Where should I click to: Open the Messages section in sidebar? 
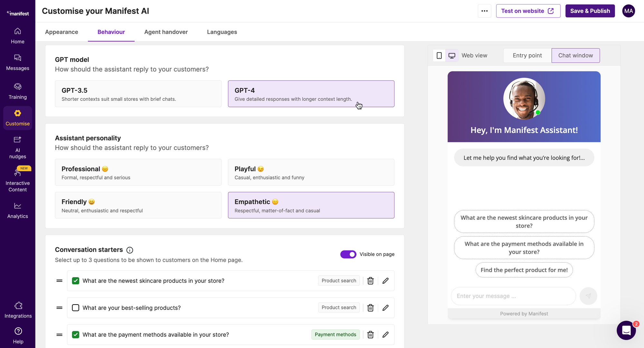[18, 62]
